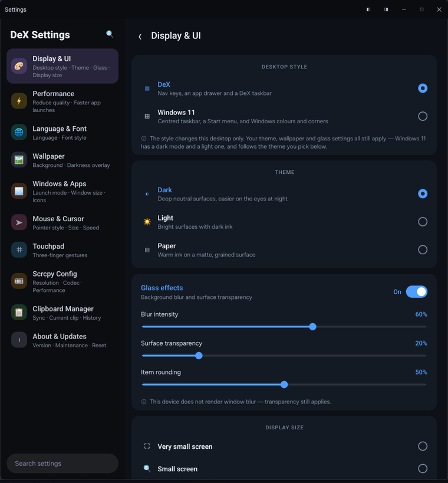Click the half-moon icon beside Dark theme
Viewport: 448px width, 483px height.
[x=147, y=194]
